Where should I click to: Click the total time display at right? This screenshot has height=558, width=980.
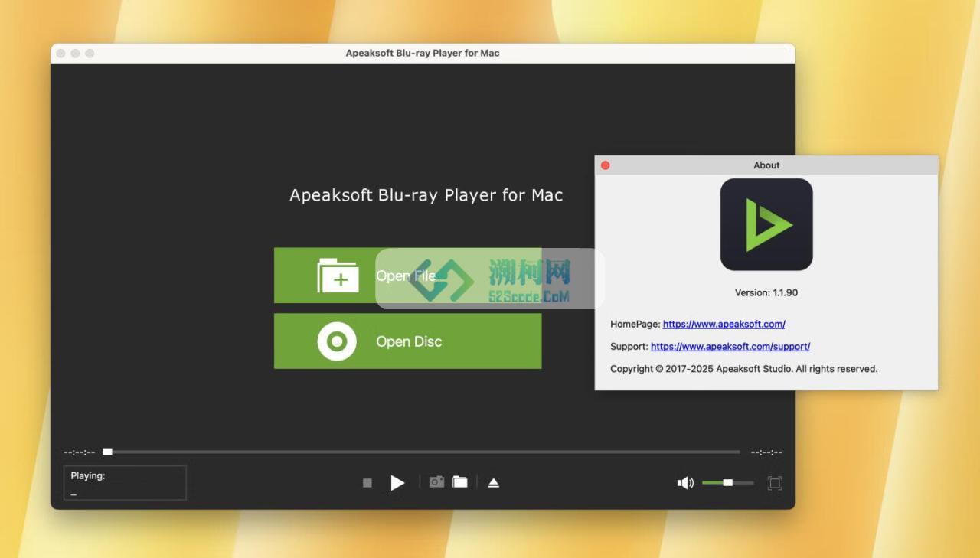point(766,452)
